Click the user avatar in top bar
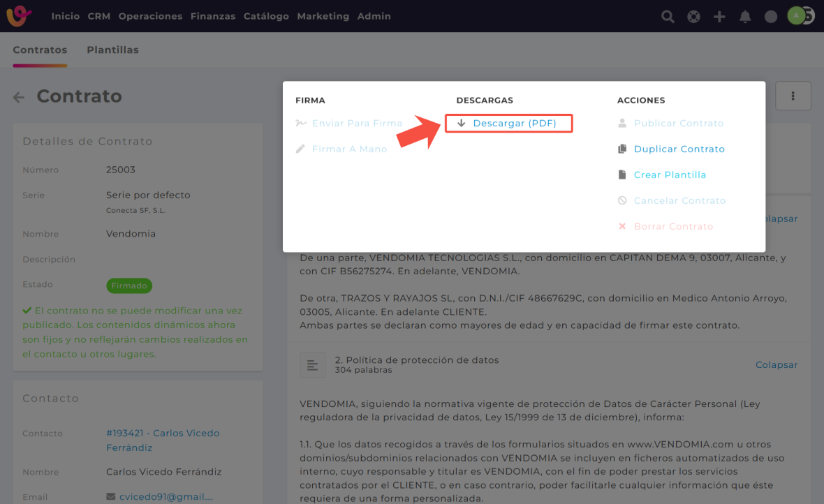 tap(796, 16)
